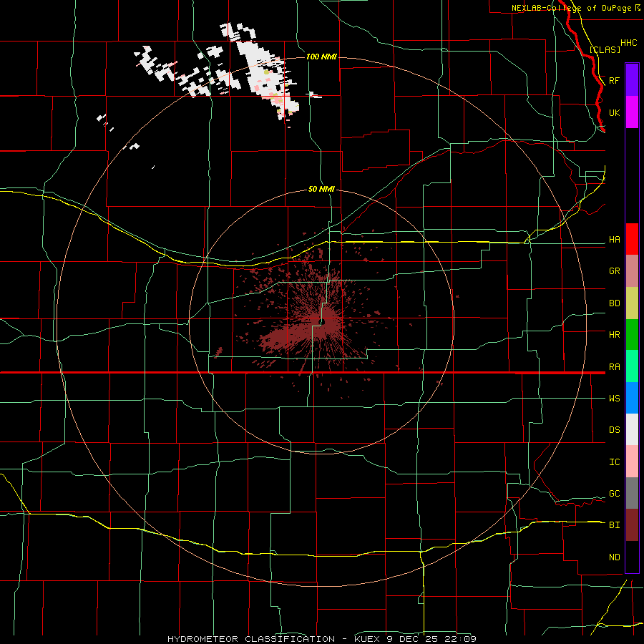Click the 'HHC' legend title
The width and height of the screenshot is (644, 644).
coord(628,43)
